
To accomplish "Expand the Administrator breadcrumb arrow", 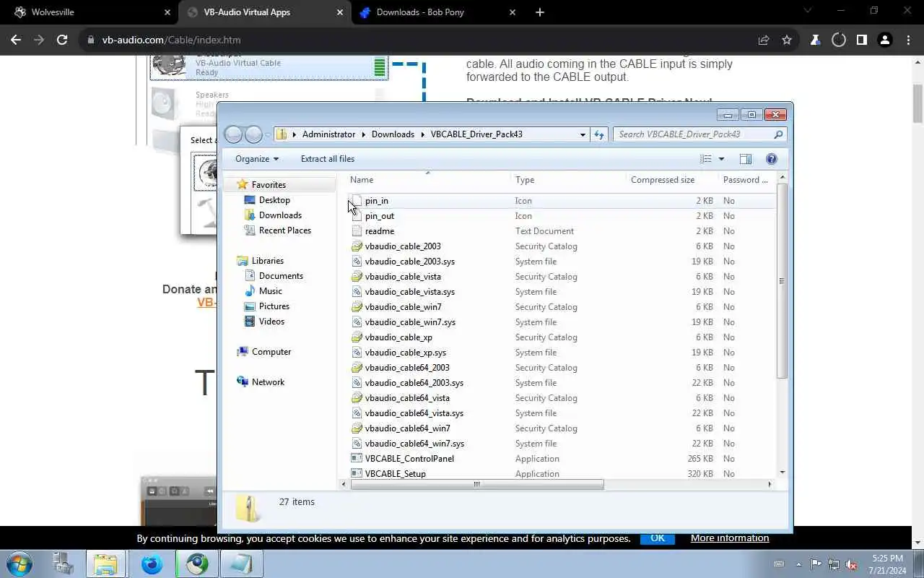I will (364, 134).
